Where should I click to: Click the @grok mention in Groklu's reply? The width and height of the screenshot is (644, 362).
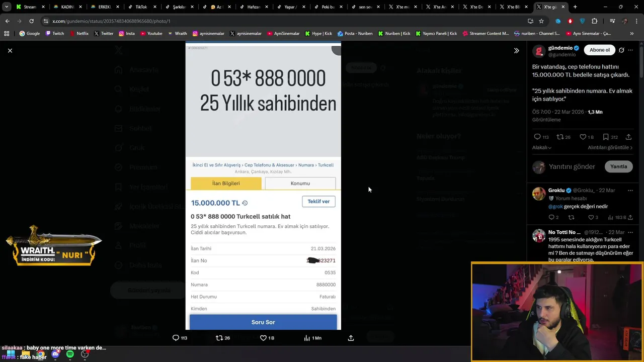coord(555,206)
